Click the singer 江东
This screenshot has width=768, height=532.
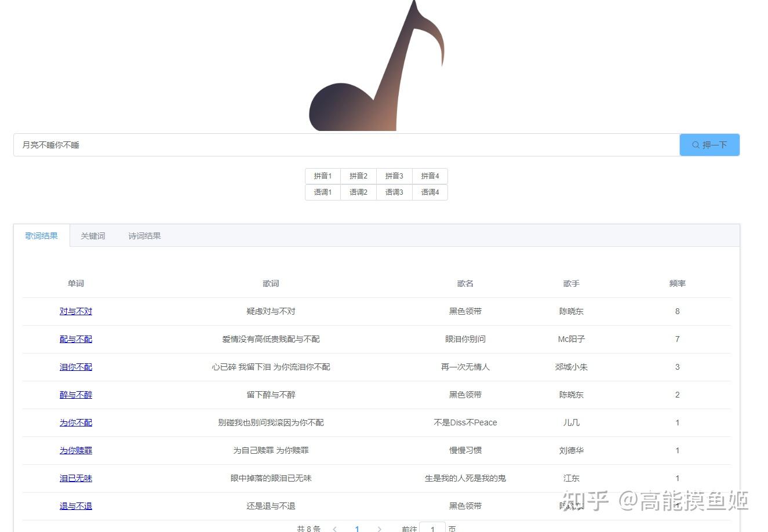572,478
